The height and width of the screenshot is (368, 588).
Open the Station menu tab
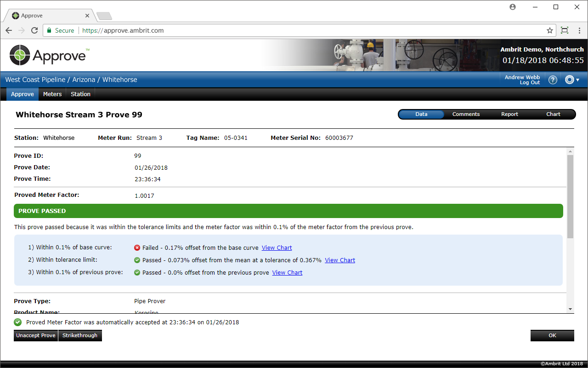coord(80,94)
